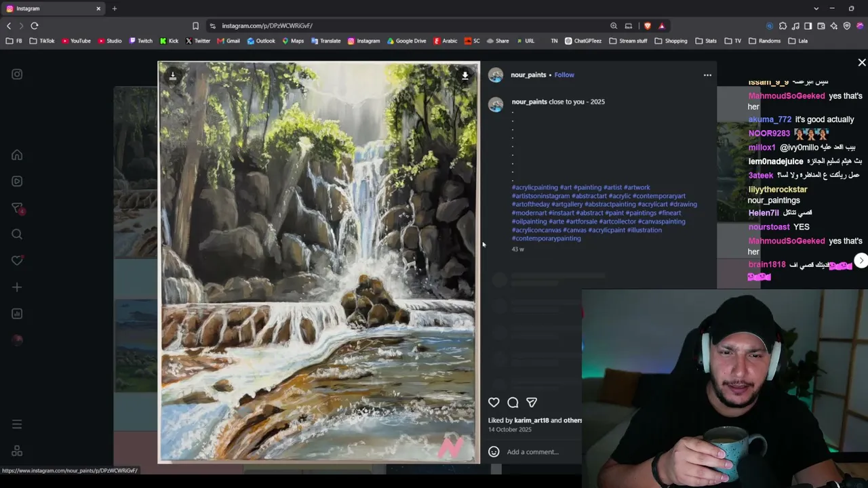Go to the next post arrow
This screenshot has width=868, height=488.
click(861, 260)
